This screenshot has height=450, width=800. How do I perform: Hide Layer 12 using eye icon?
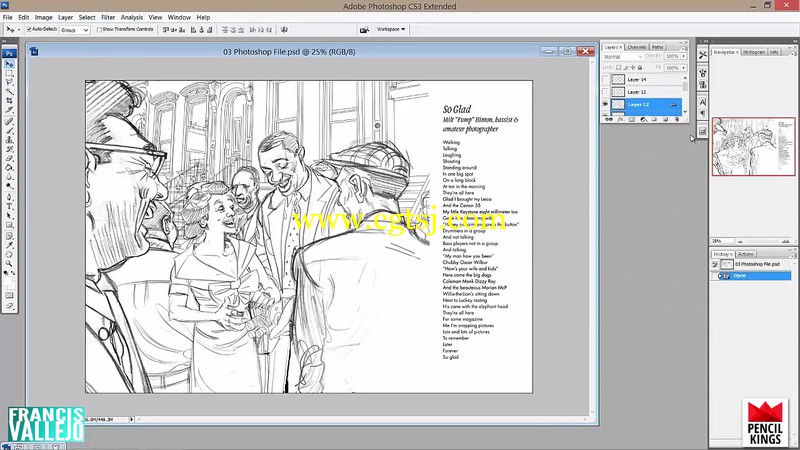click(605, 104)
